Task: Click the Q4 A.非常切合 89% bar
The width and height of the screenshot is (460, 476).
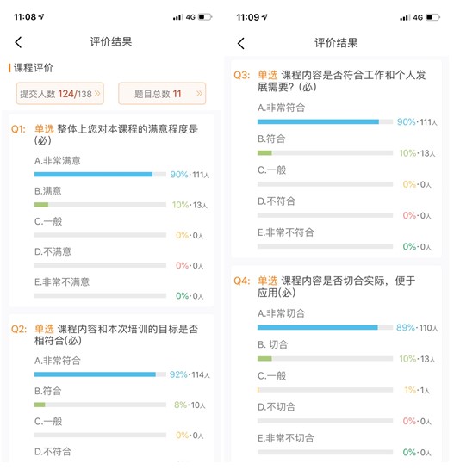Action: [318, 327]
